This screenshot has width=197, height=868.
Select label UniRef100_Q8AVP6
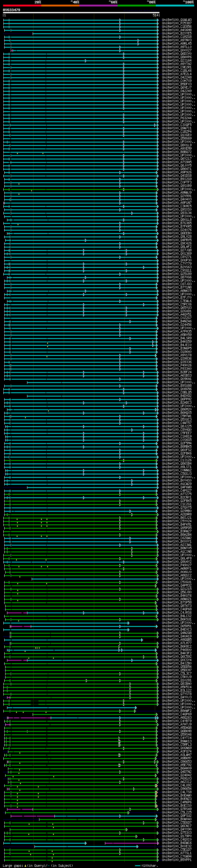[177, 57]
